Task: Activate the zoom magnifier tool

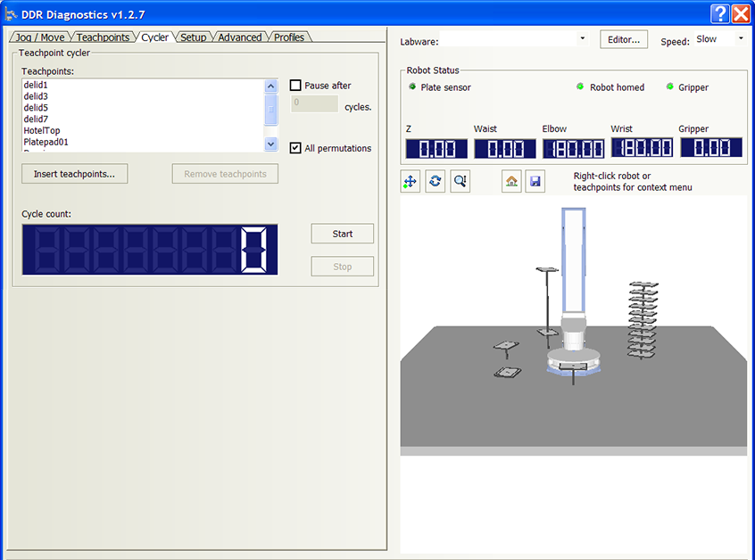Action: tap(460, 181)
